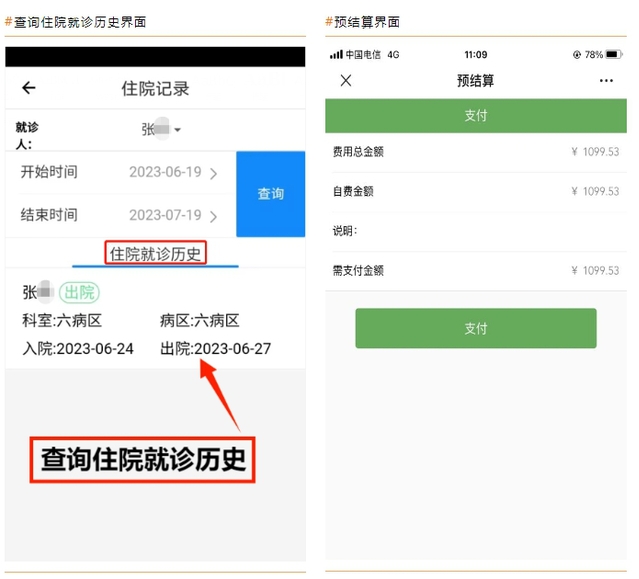Viewport: 639px width, 579px height.
Task: Open the 结束时间 date picker chevron
Action: click(213, 216)
